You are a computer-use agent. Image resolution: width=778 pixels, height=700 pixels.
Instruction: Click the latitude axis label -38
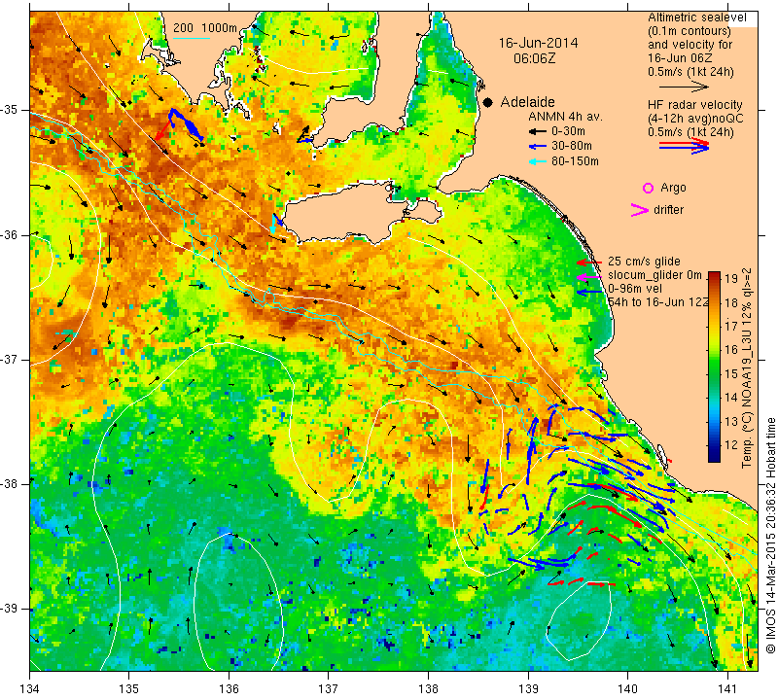tap(10, 484)
